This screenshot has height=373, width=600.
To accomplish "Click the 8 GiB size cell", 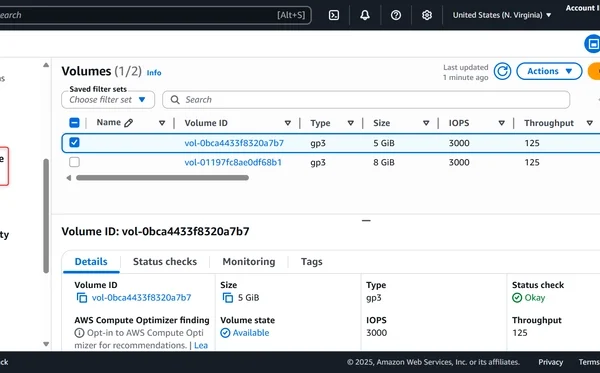I will coord(384,163).
